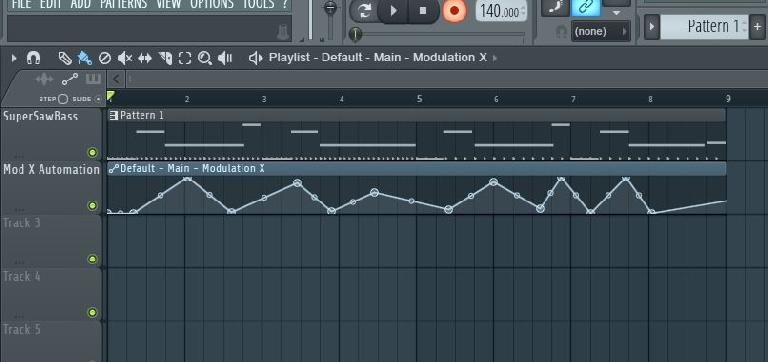Viewport: 768px width, 362px height.
Task: Select the Delete tool
Action: [105, 58]
